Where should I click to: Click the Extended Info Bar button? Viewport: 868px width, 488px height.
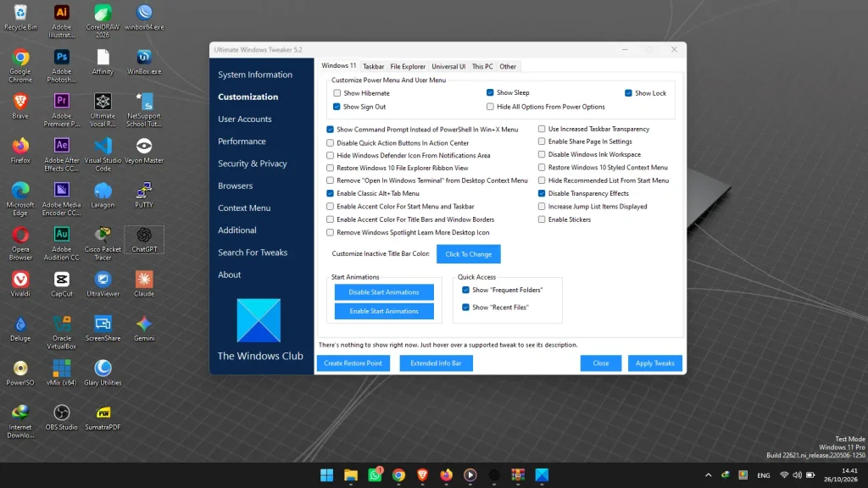436,363
